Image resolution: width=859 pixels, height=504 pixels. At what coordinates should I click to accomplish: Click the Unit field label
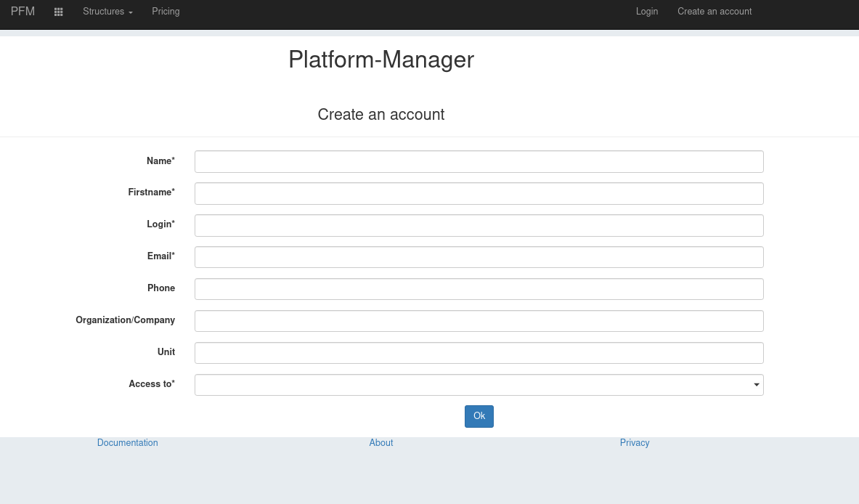click(166, 351)
